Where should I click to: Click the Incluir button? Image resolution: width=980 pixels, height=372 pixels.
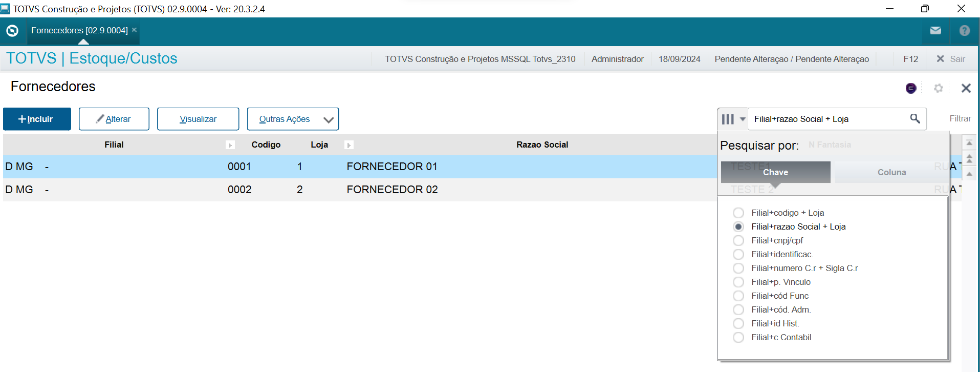[37, 119]
